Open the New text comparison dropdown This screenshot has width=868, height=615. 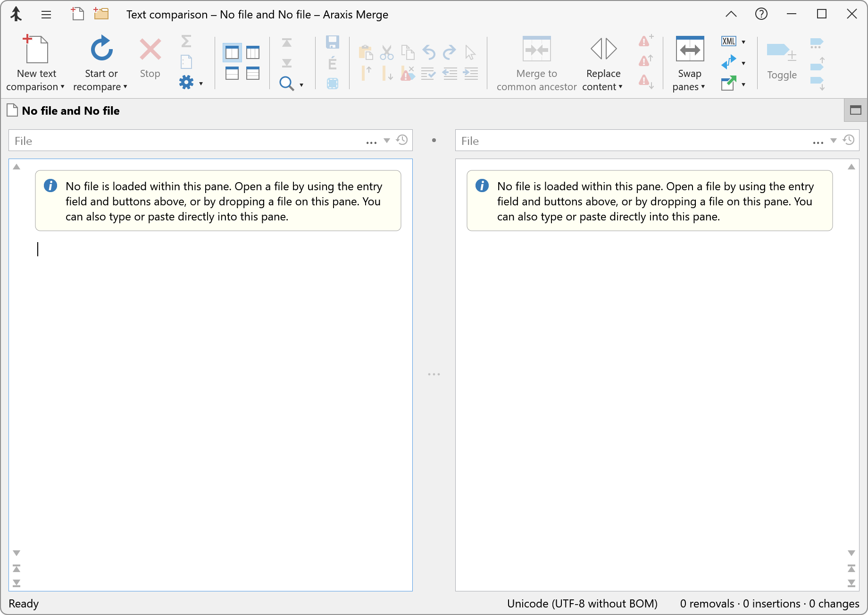point(63,86)
